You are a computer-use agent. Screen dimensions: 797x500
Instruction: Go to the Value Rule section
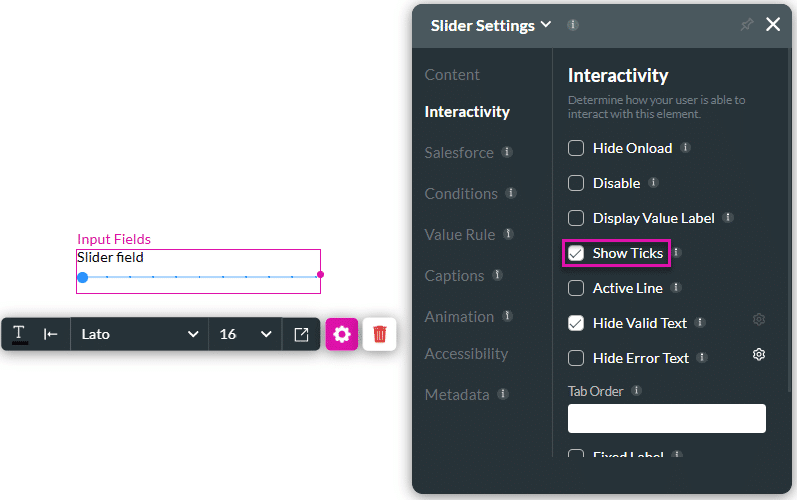(459, 234)
